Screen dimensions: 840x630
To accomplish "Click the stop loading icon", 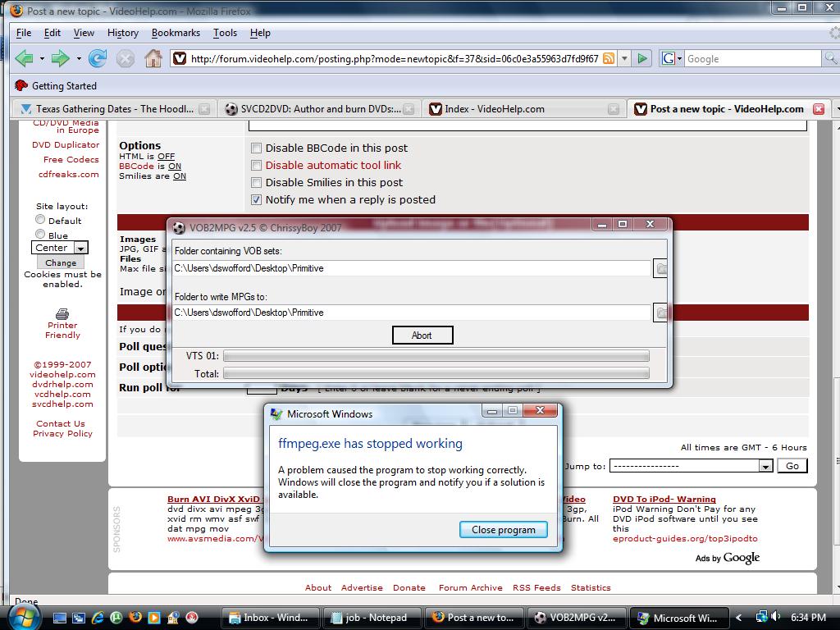I will pos(126,58).
